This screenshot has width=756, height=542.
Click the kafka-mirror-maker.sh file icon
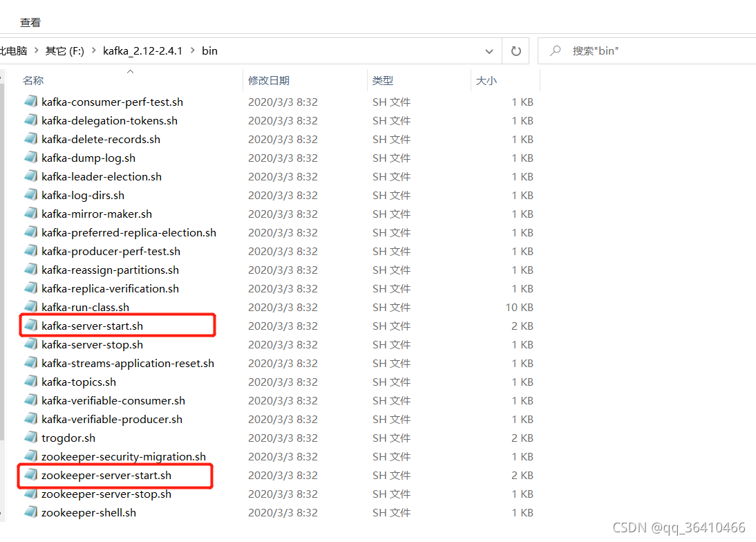coord(31,214)
